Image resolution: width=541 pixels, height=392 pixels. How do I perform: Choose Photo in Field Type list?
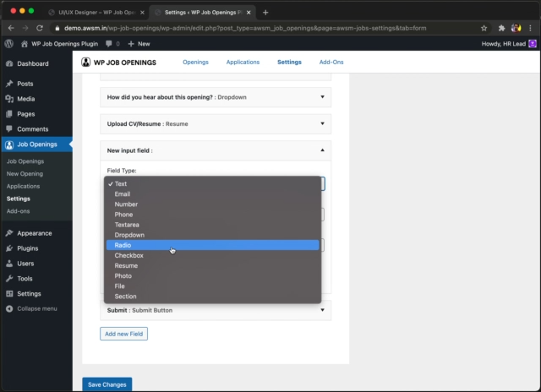click(x=212, y=275)
